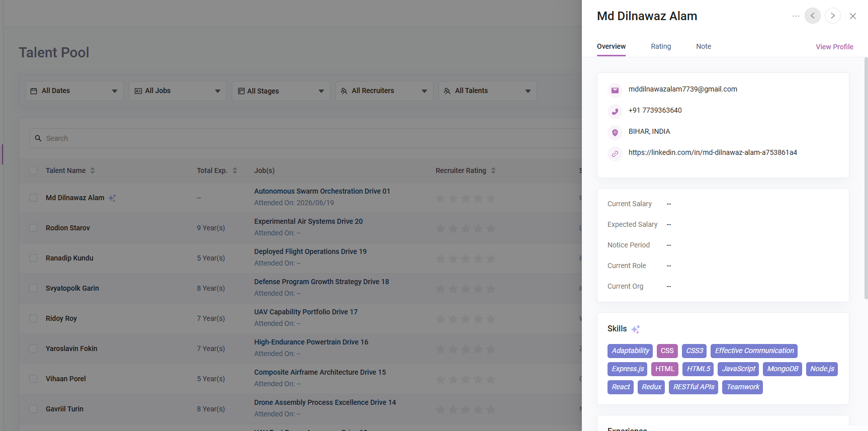
Task: Click the phone number +91 7739363640
Action: pos(655,110)
